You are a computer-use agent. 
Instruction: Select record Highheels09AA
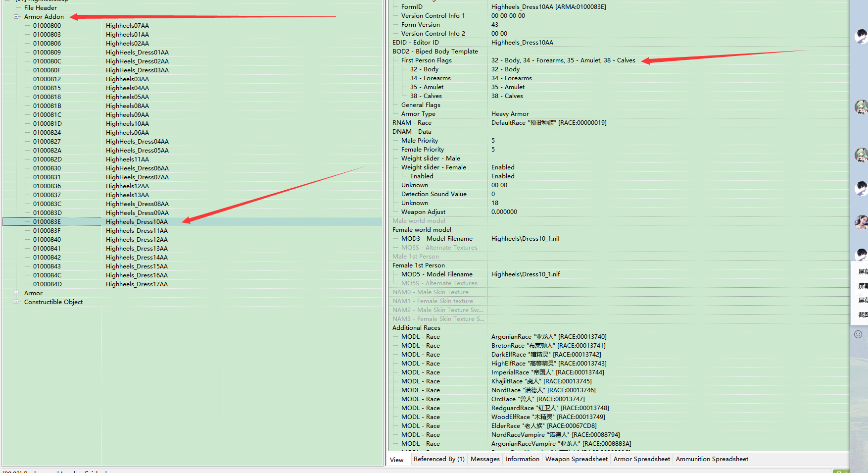127,114
